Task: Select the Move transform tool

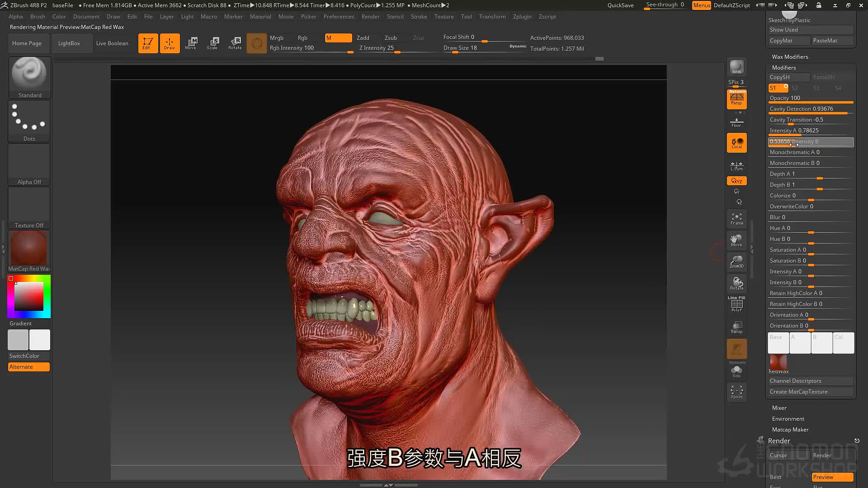Action: 191,43
